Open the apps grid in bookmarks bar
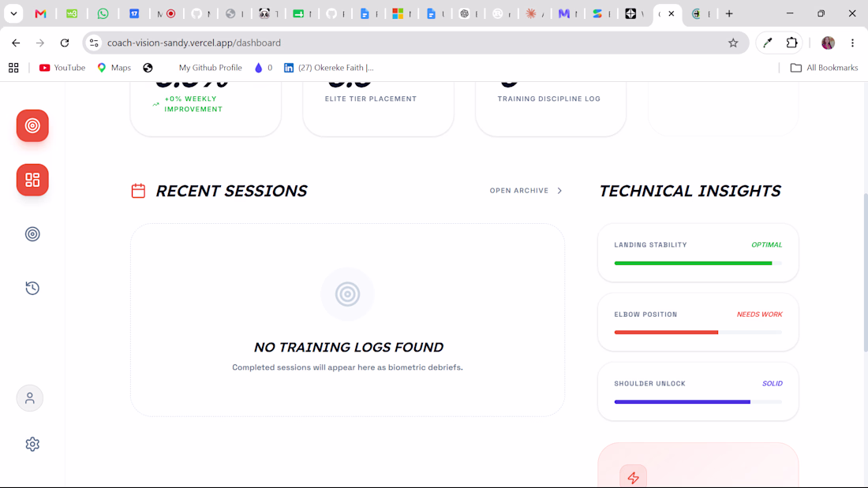The width and height of the screenshot is (868, 488). tap(13, 68)
